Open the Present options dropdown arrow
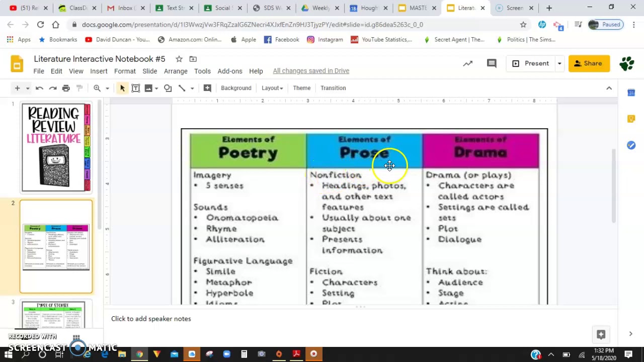 point(559,63)
